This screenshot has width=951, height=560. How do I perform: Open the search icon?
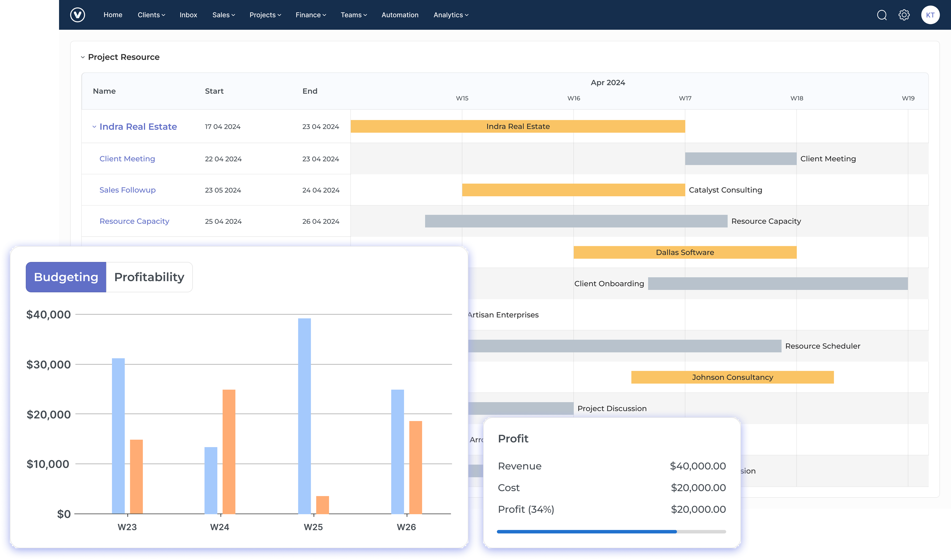(x=882, y=15)
